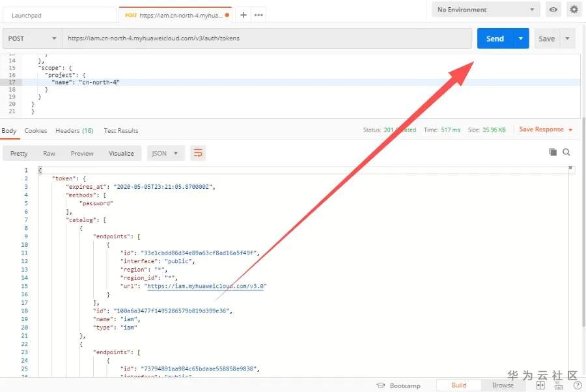Click the "type": "iam" response line
Screen dimensions: 586x392
pos(115,328)
